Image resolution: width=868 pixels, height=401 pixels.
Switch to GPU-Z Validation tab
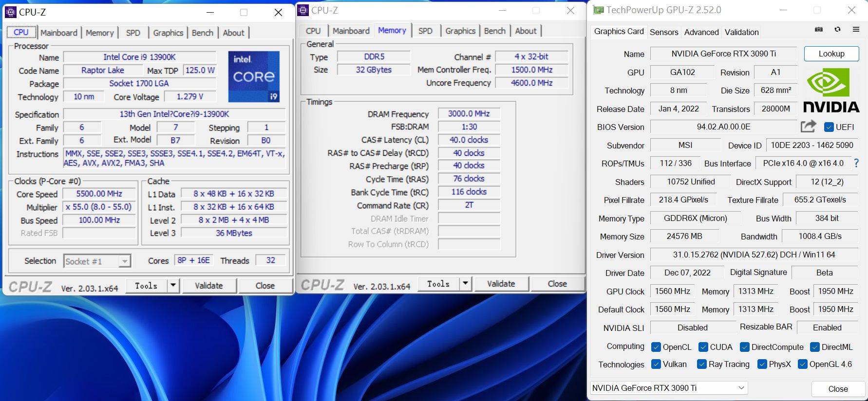(742, 32)
